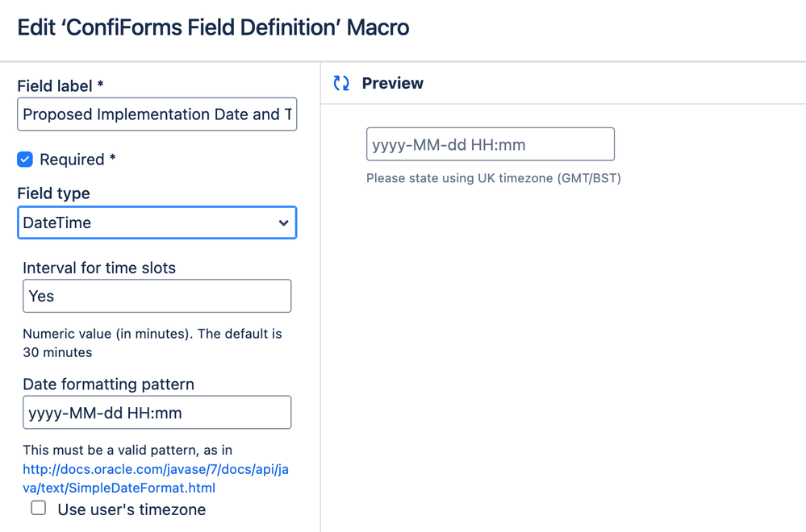
Task: Click the Preview heading
Action: click(392, 83)
